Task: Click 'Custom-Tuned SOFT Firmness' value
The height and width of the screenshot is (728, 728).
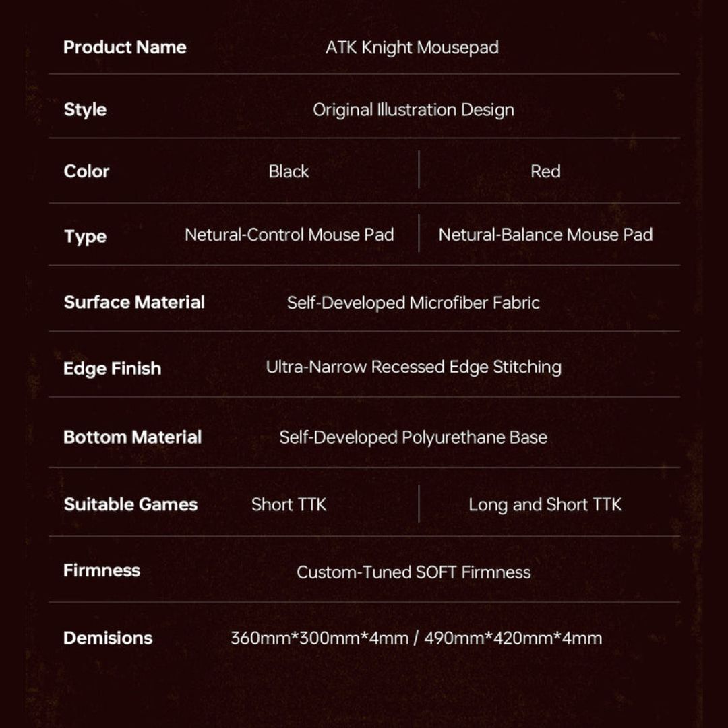Action: [413, 572]
